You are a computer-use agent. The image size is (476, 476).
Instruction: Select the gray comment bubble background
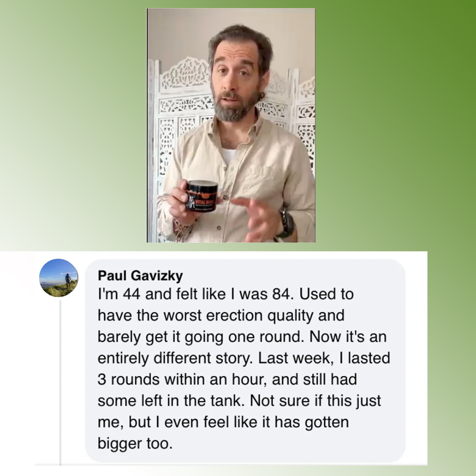coord(245,360)
